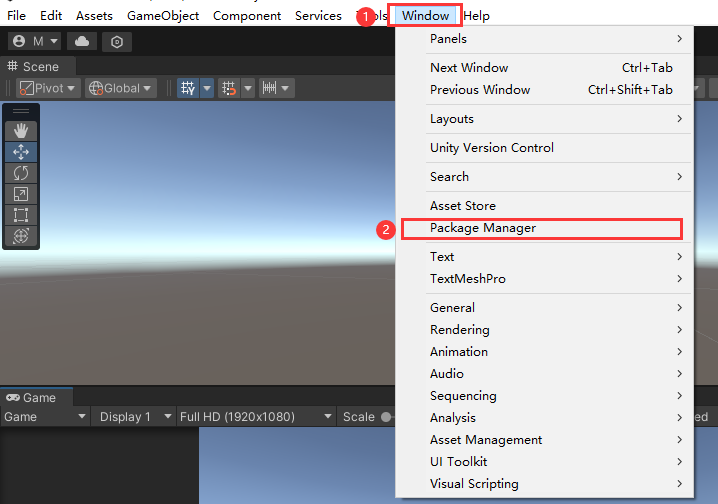Toggle grid snapping icon
Screen dimensions: 718x504
(228, 88)
